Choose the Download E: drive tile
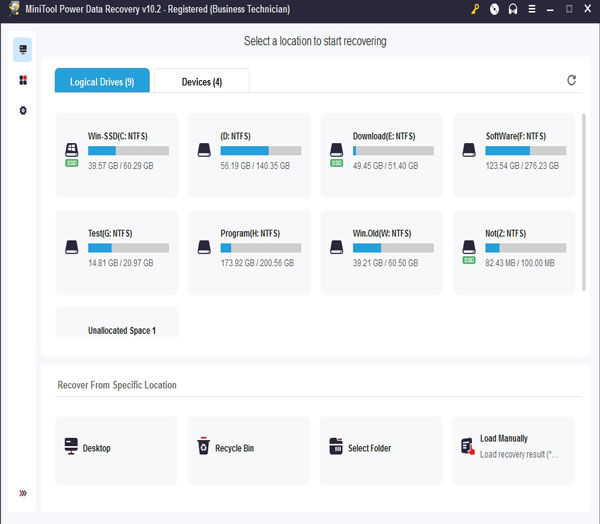The height and width of the screenshot is (524, 600). [x=382, y=155]
